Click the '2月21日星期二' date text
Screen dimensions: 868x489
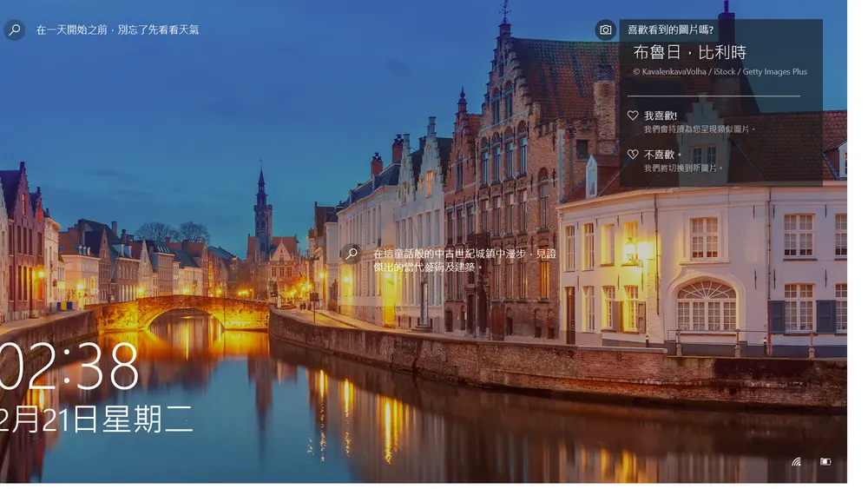(96, 419)
